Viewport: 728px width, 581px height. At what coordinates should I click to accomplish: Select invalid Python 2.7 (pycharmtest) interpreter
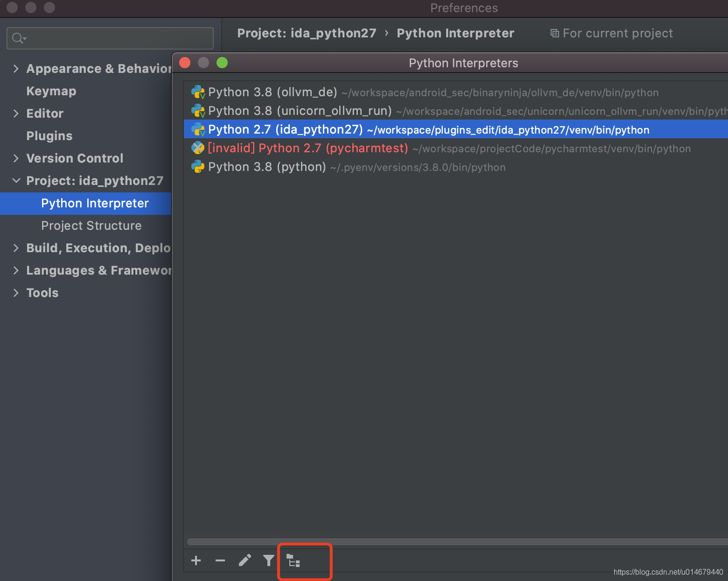pos(456,148)
